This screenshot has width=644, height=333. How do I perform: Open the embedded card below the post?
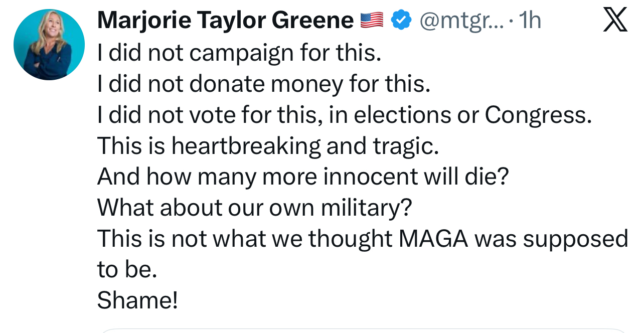click(x=364, y=330)
